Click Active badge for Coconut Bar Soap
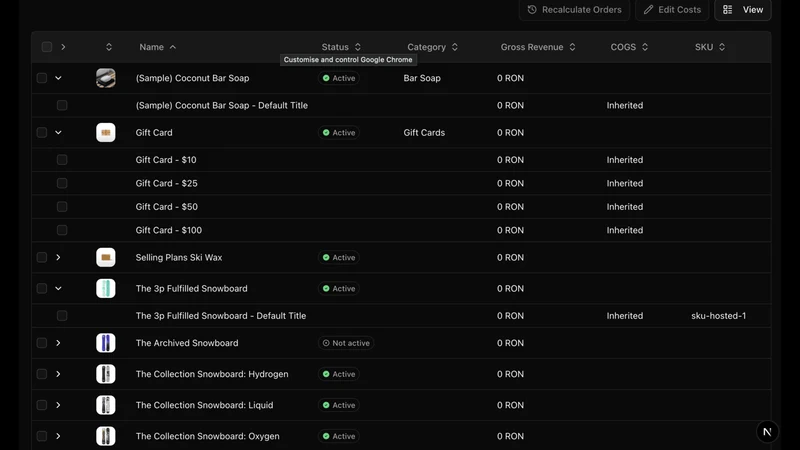The height and width of the screenshot is (450, 800). pyautogui.click(x=339, y=78)
